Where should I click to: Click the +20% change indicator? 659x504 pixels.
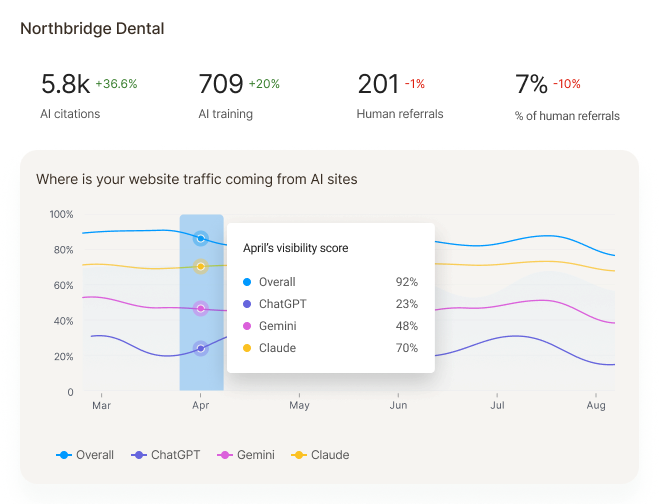pyautogui.click(x=264, y=84)
